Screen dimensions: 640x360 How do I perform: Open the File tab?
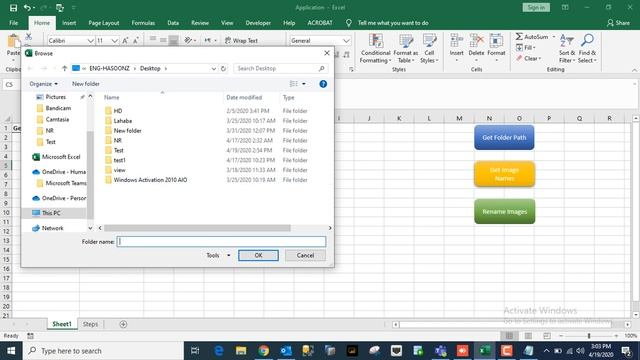(13, 23)
